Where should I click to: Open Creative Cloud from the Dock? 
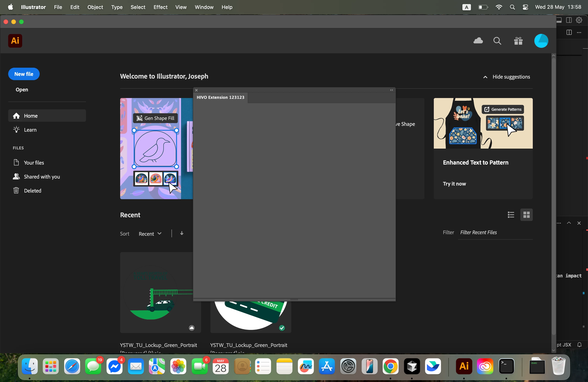(x=485, y=366)
